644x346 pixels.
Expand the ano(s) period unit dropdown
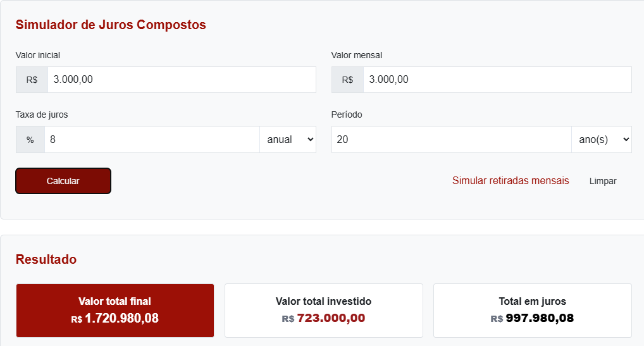(x=601, y=139)
